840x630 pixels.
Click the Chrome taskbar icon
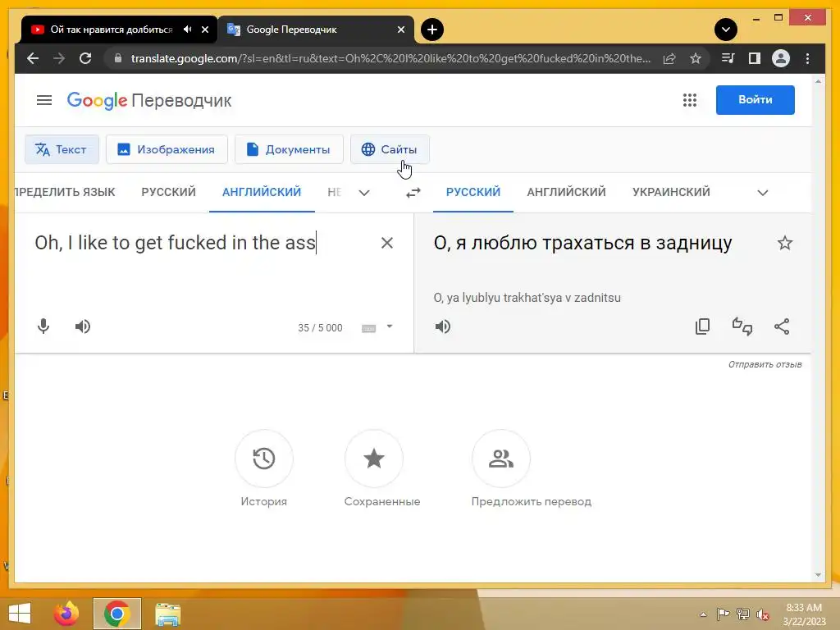click(x=116, y=614)
